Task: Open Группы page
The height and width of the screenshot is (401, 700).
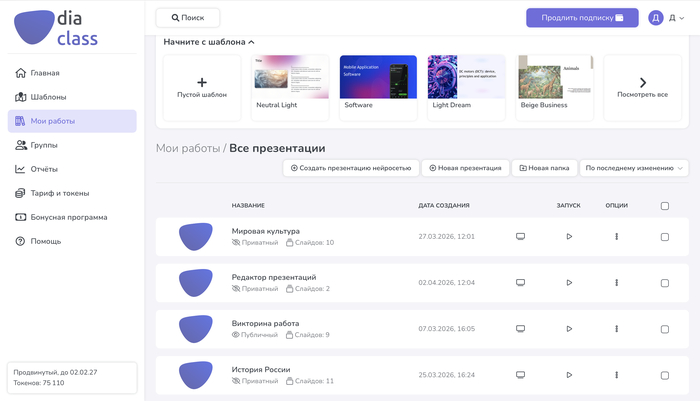Action: coord(72,145)
